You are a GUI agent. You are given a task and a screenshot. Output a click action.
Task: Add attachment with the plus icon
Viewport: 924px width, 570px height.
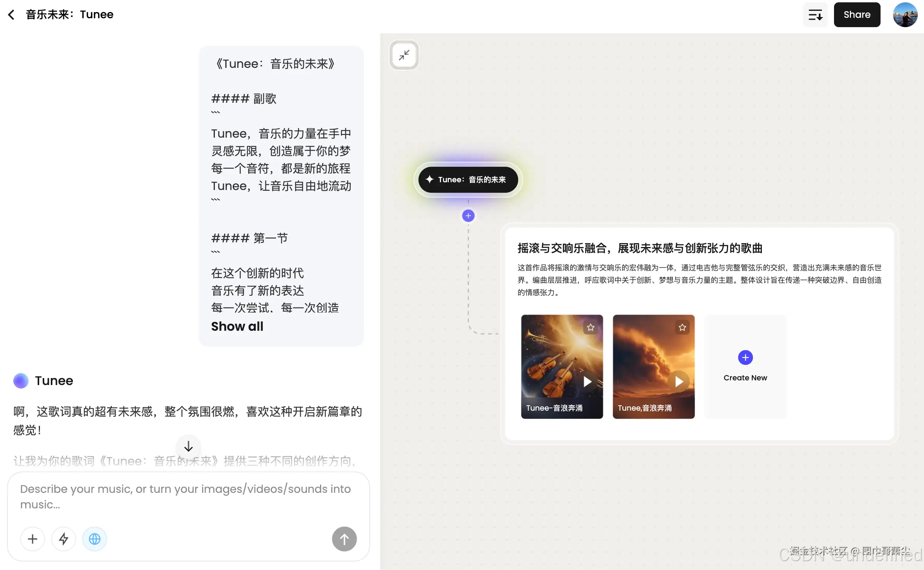click(33, 539)
